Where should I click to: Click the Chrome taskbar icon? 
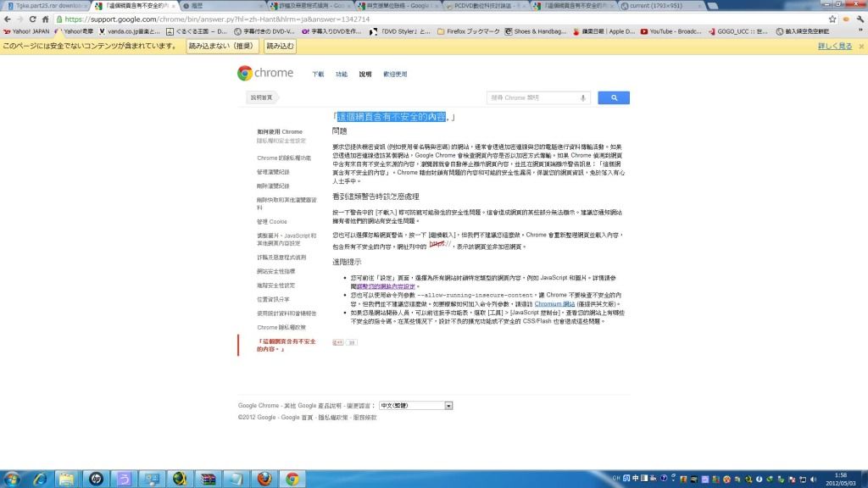[x=292, y=479]
